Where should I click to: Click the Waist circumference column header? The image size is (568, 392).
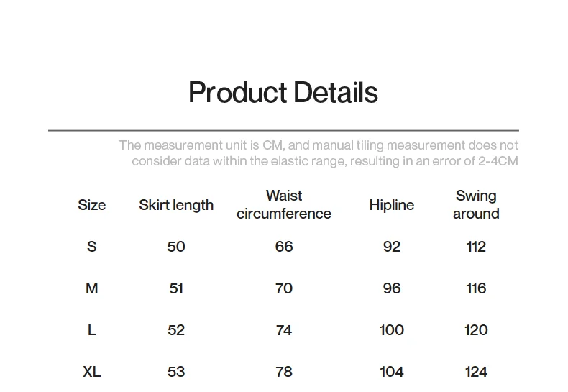pyautogui.click(x=284, y=205)
